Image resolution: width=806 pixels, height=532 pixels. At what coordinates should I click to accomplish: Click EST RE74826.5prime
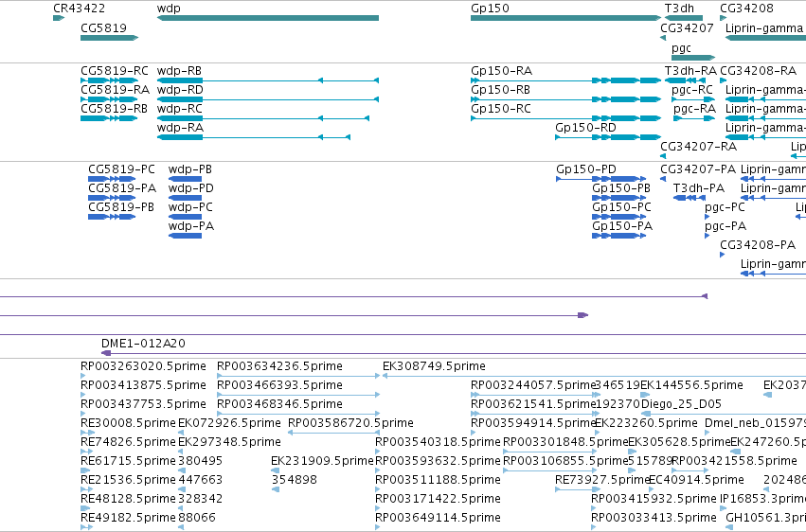pos(87,452)
